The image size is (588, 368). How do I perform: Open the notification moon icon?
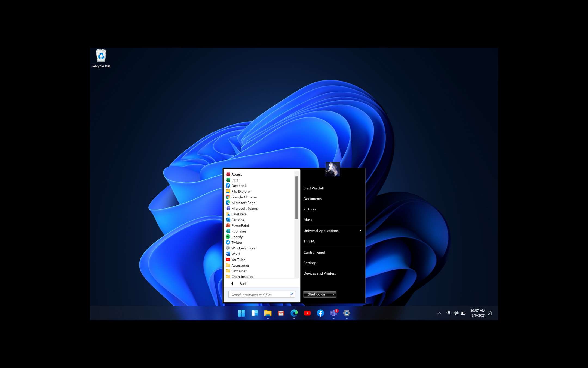pos(490,313)
